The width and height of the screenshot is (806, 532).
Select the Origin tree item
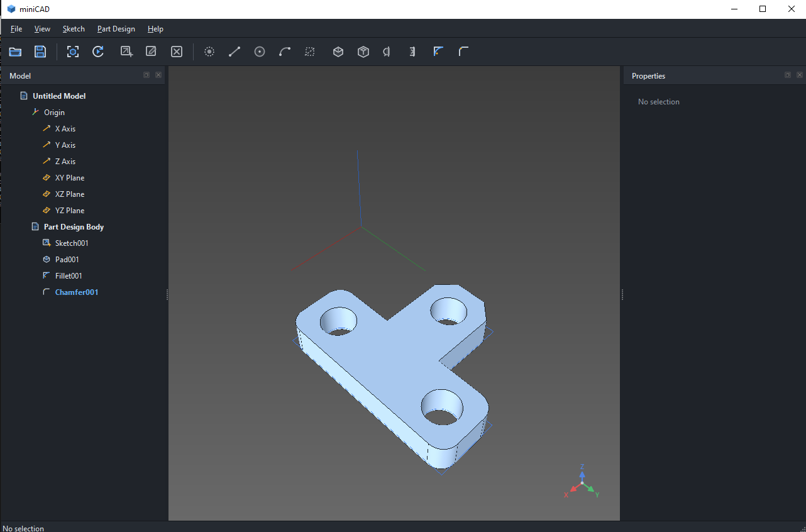(54, 113)
